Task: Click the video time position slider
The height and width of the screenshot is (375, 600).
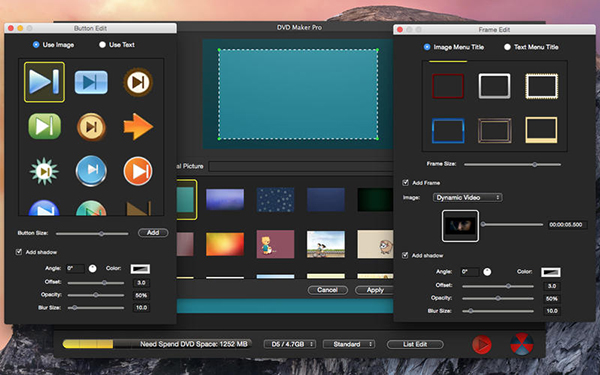Action: click(x=512, y=225)
